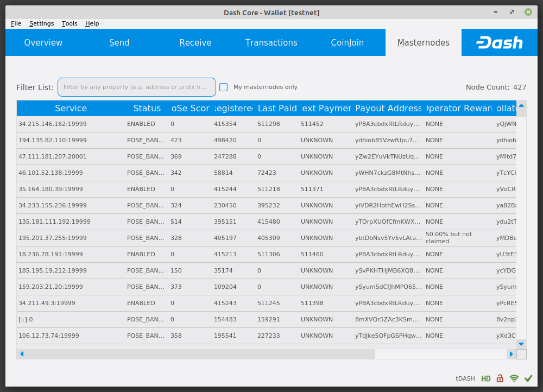This screenshot has width=543, height=392.
Task: Click the horizontal scrollbar thumb
Action: pos(201,354)
